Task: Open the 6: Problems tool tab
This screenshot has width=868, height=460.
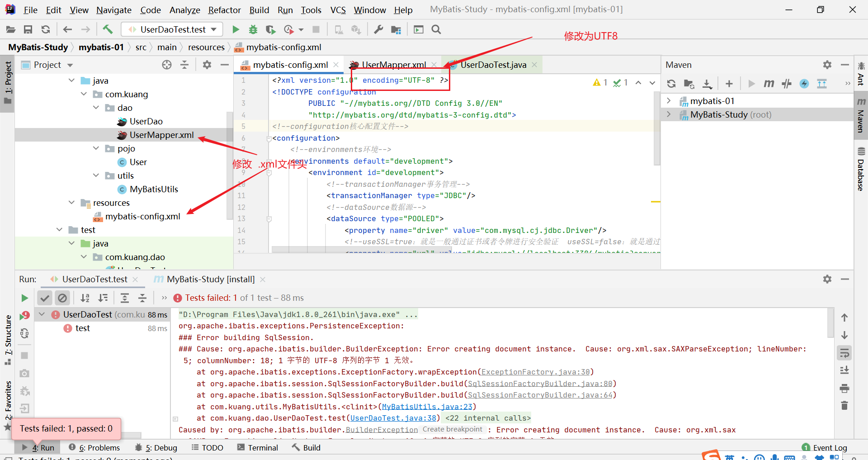Action: pos(94,448)
